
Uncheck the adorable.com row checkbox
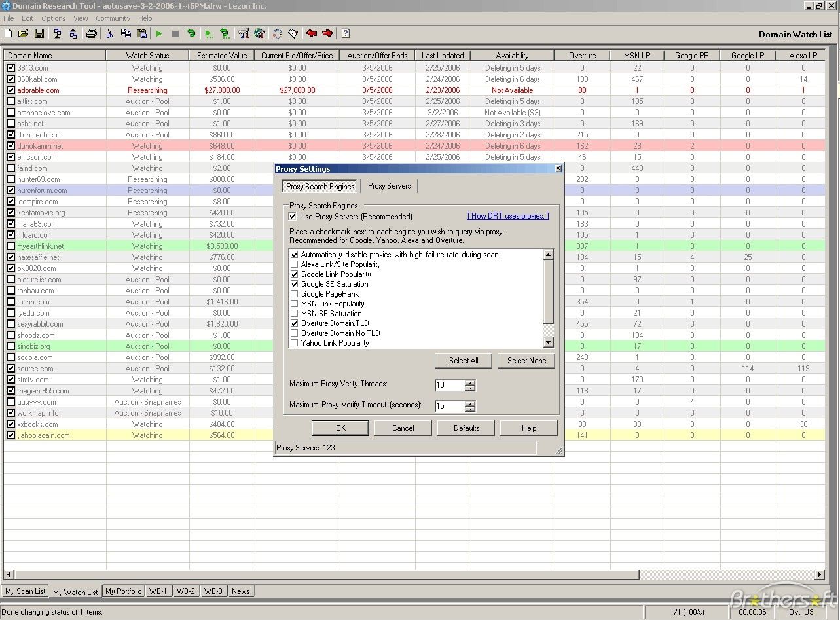tap(10, 90)
